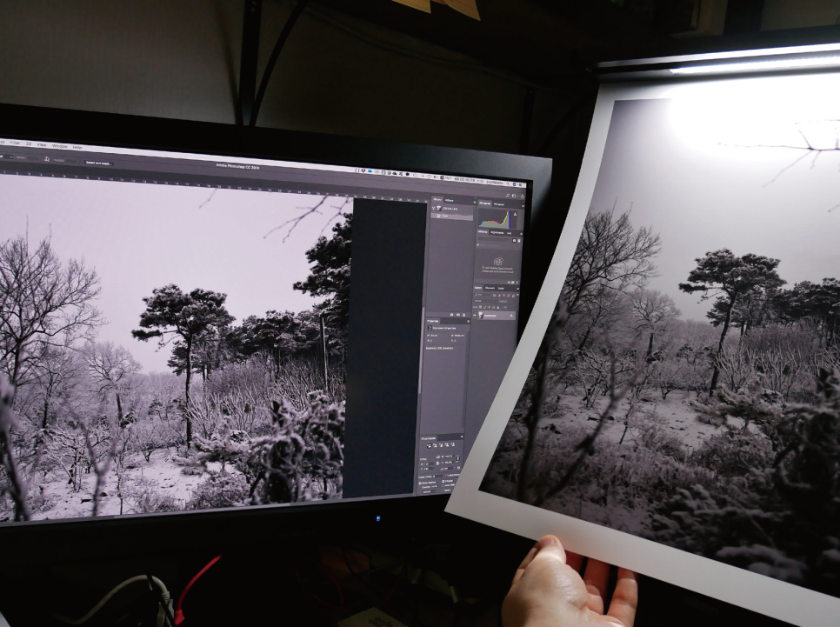The width and height of the screenshot is (840, 627).
Task: Click the Background layer lock icon
Action: pyautogui.click(x=511, y=316)
